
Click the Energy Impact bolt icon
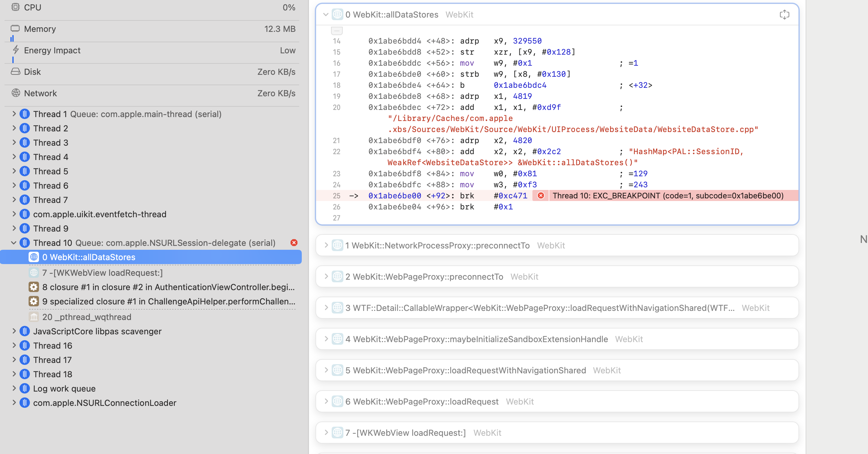click(16, 50)
